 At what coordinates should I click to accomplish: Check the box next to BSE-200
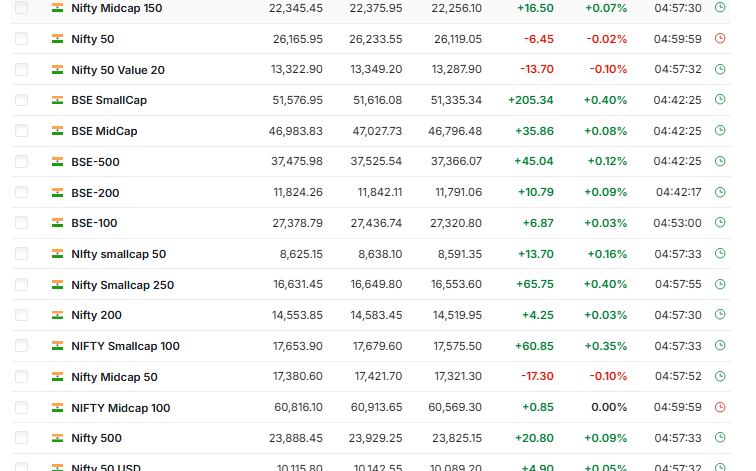pos(21,192)
